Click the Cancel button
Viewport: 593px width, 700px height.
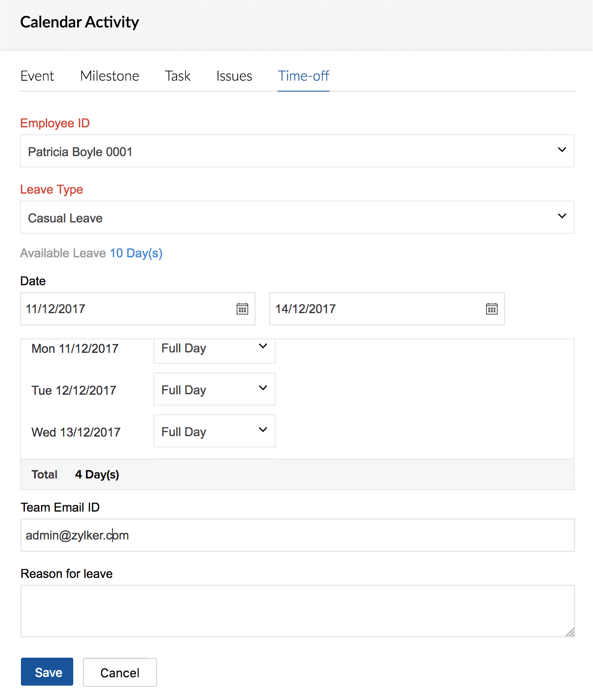pyautogui.click(x=120, y=673)
